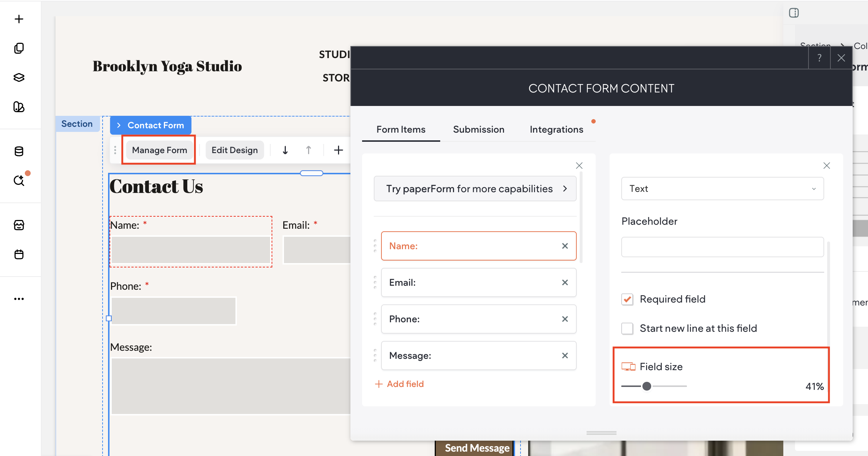Image resolution: width=868 pixels, height=456 pixels.
Task: Click the Field size slider handle
Action: click(x=646, y=386)
